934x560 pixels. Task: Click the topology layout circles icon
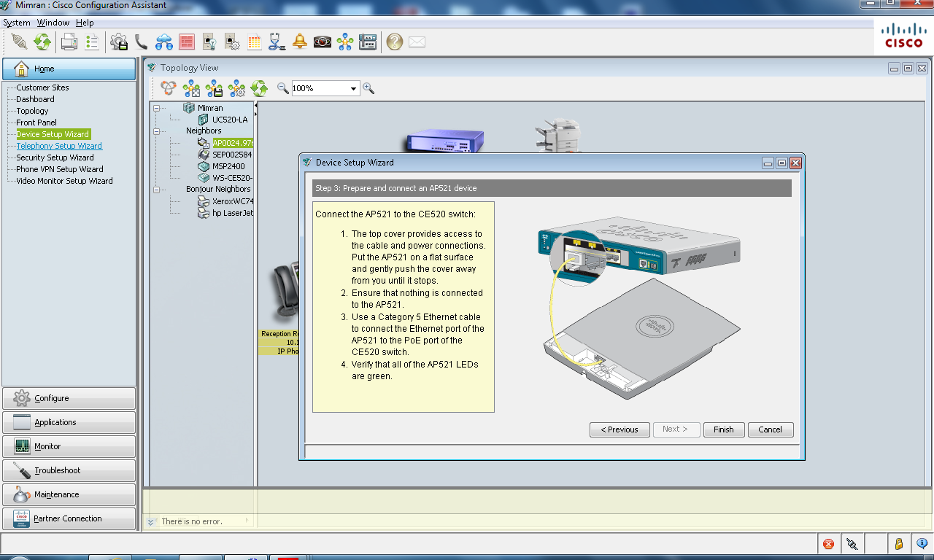pyautogui.click(x=169, y=88)
